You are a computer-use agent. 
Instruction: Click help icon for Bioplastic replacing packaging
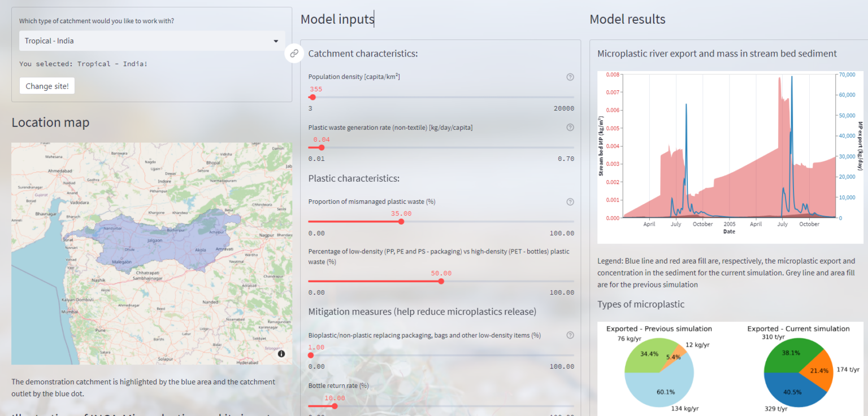pyautogui.click(x=570, y=335)
